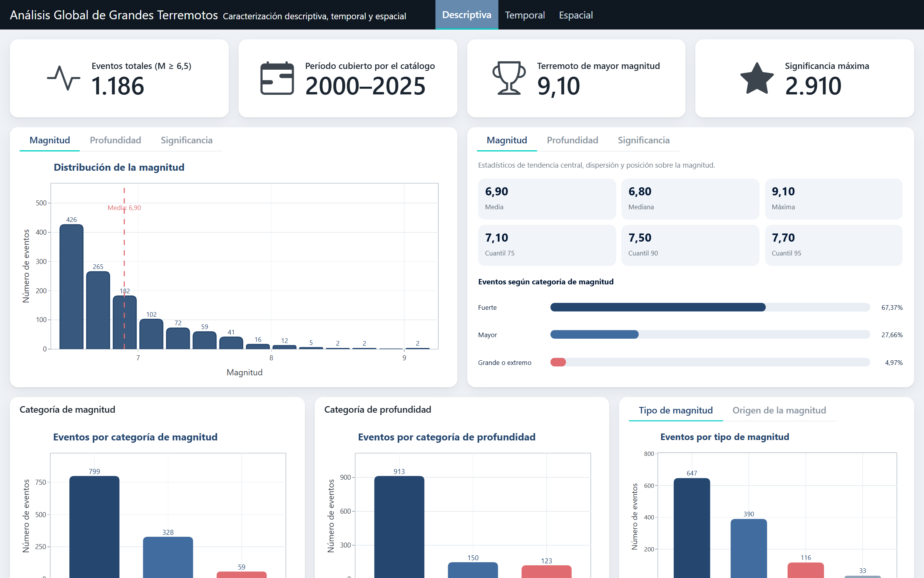Click the Fuerte category progress bar
Image resolution: width=924 pixels, height=578 pixels.
(x=710, y=307)
